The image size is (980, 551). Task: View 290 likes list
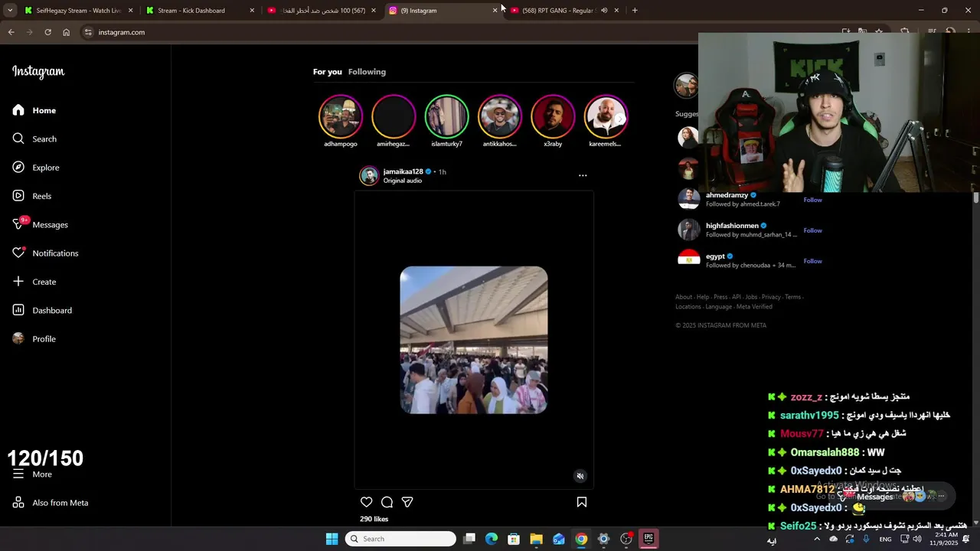point(374,519)
